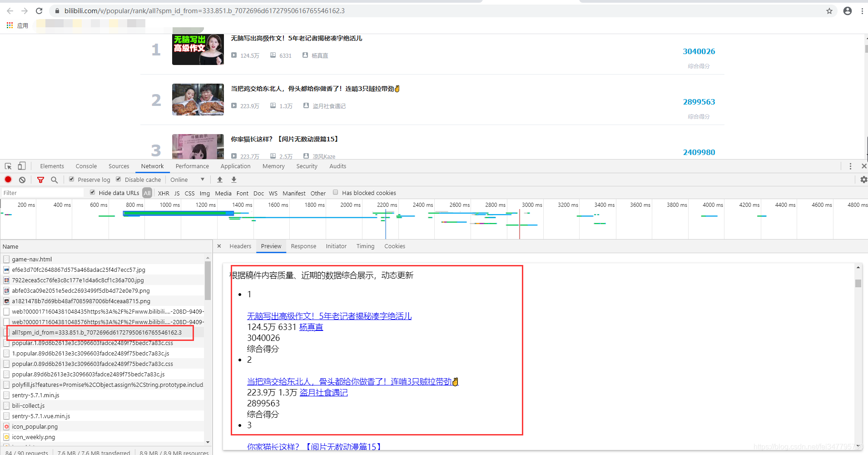868x455 pixels.
Task: Switch to the Elements tab
Action: tap(52, 166)
